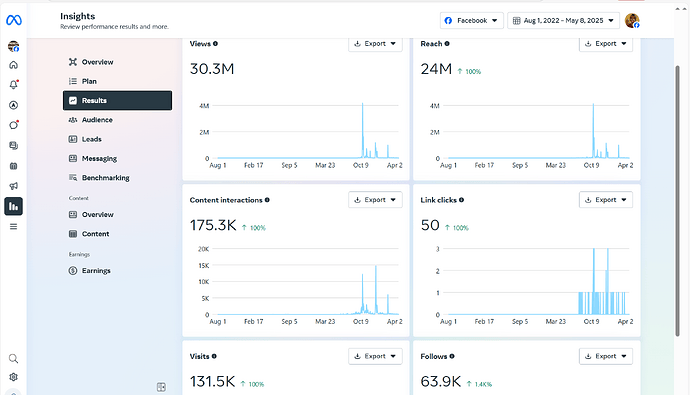690x395 pixels.
Task: Click the Meta logo icon
Action: pos(14,20)
